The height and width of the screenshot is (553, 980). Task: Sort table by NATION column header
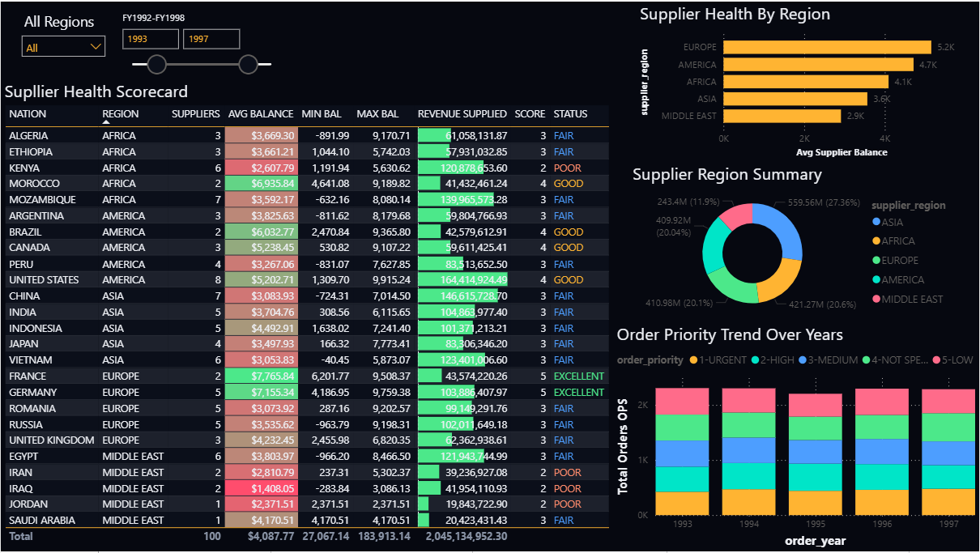tap(28, 114)
